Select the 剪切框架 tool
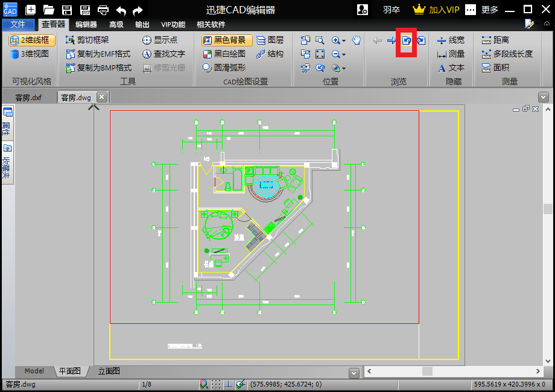This screenshot has width=555, height=392. tap(88, 40)
